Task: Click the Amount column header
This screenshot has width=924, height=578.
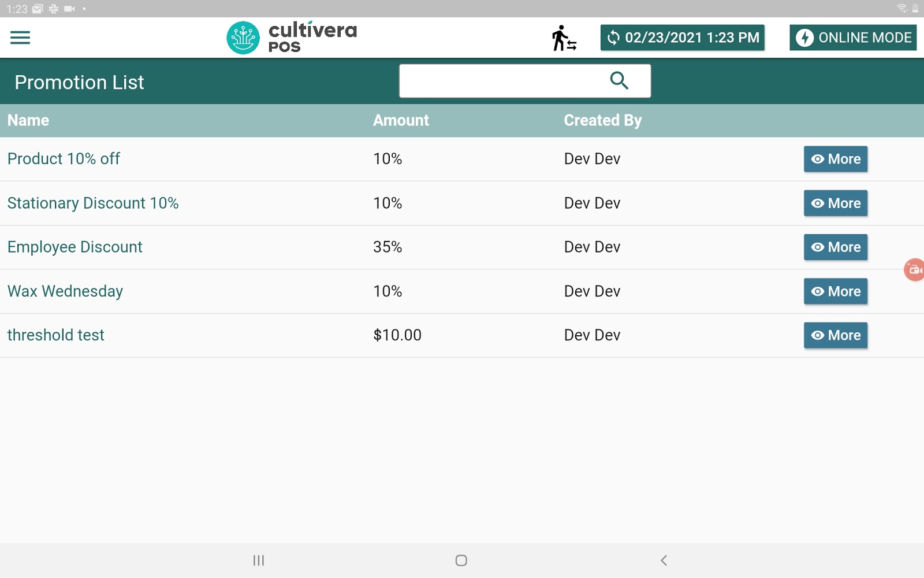Action: tap(401, 120)
